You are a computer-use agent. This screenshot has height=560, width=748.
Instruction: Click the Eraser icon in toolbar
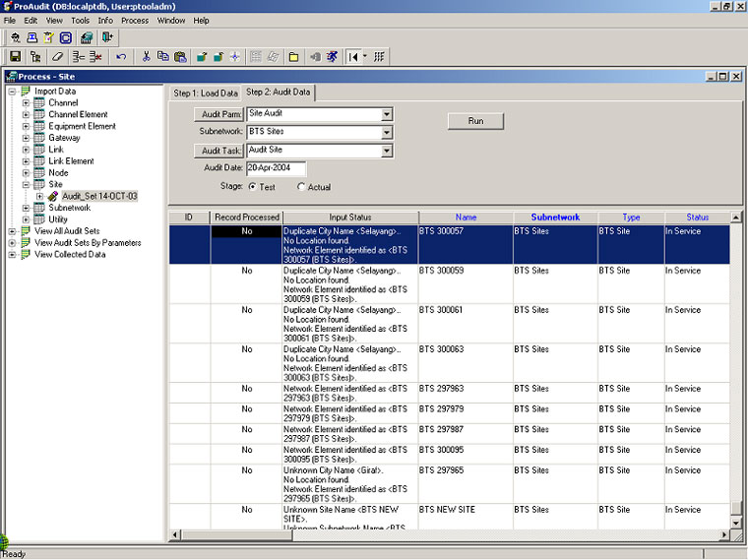click(58, 57)
